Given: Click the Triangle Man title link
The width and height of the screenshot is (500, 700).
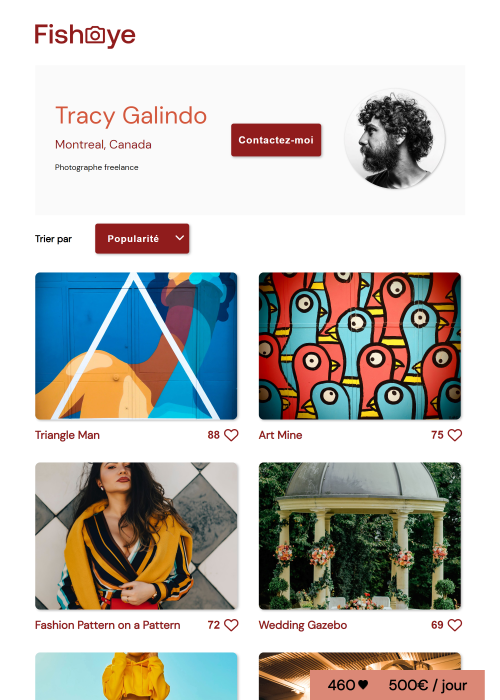Looking at the screenshot, I should 67,435.
